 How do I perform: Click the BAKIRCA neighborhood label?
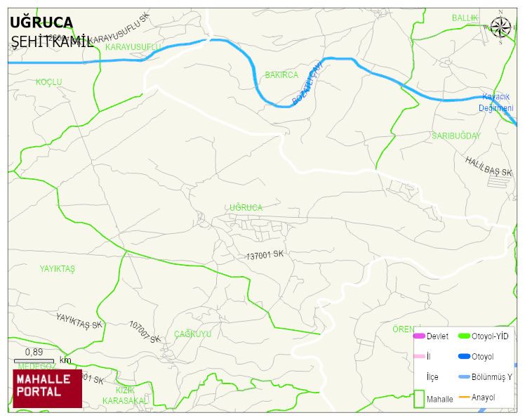[281, 74]
